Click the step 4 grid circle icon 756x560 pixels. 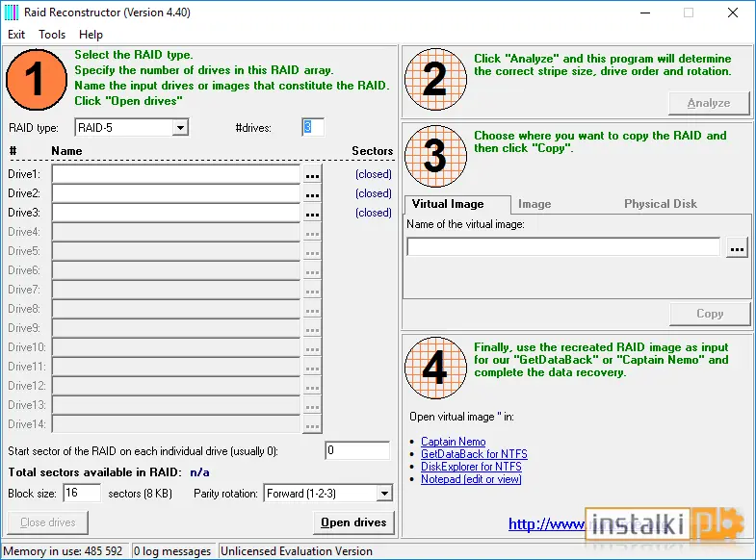click(435, 368)
